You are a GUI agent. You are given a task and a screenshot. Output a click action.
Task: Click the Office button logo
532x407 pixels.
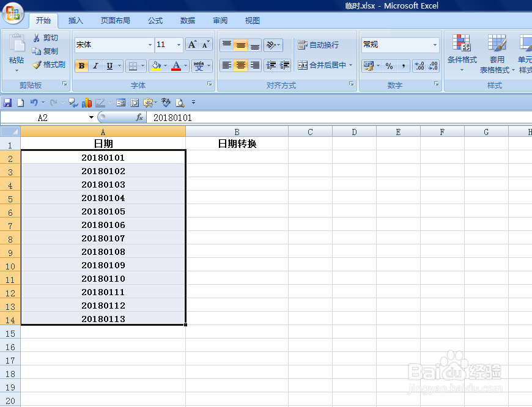13,13
